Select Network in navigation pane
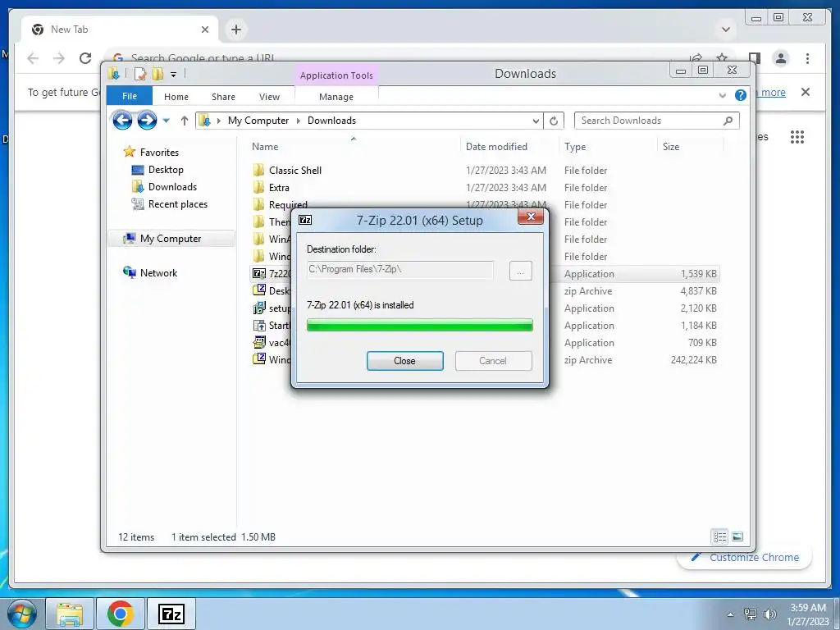 pyautogui.click(x=158, y=272)
